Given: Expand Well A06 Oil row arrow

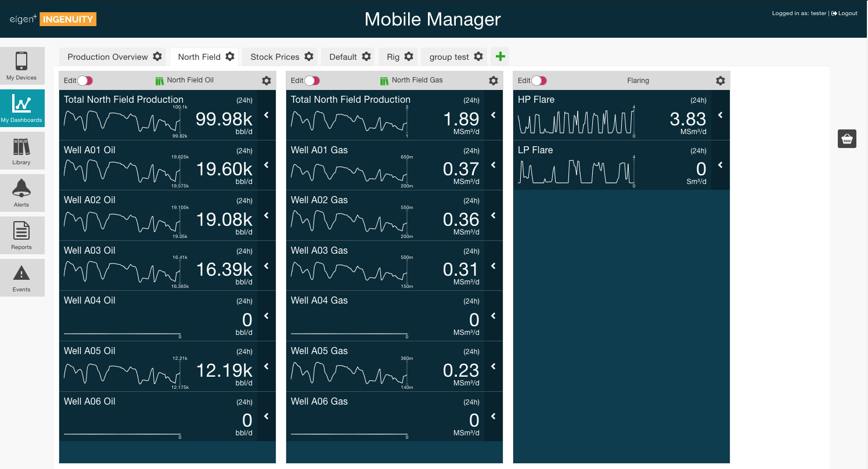Looking at the screenshot, I should click(266, 416).
